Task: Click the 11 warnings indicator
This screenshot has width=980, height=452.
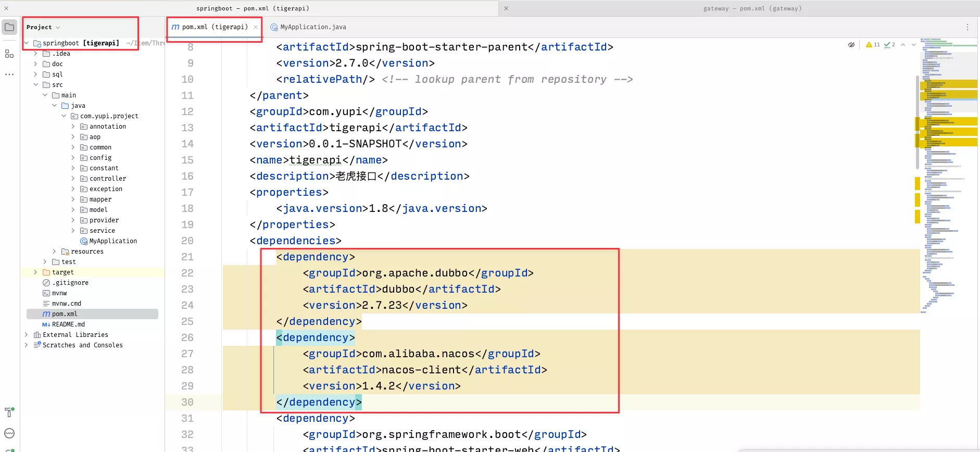Action: point(873,45)
